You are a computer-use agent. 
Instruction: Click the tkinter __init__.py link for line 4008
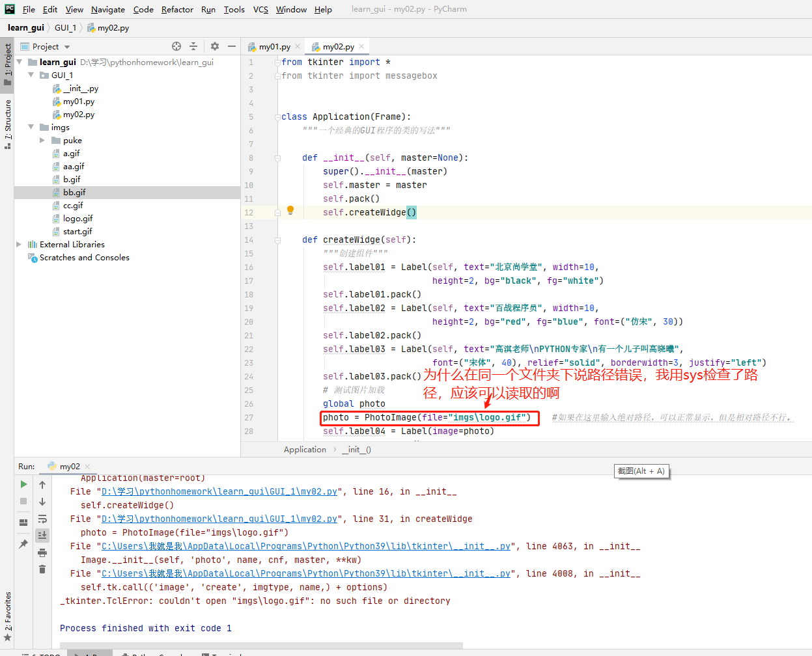coord(306,573)
